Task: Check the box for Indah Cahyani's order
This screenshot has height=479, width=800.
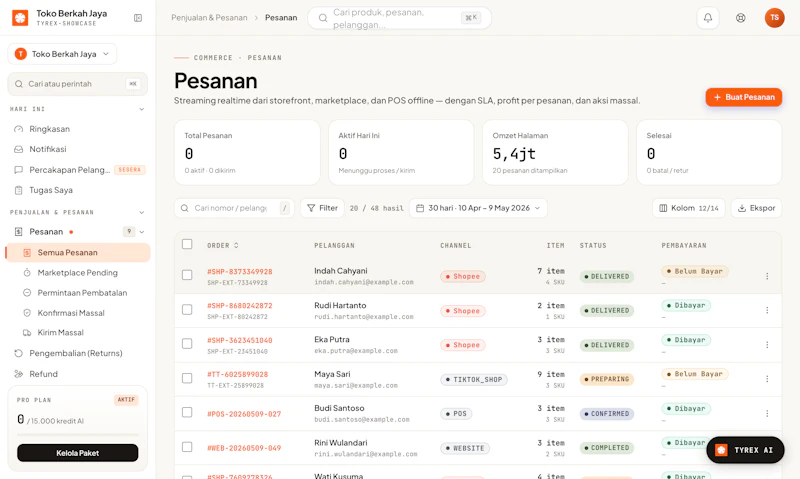Action: 187,275
